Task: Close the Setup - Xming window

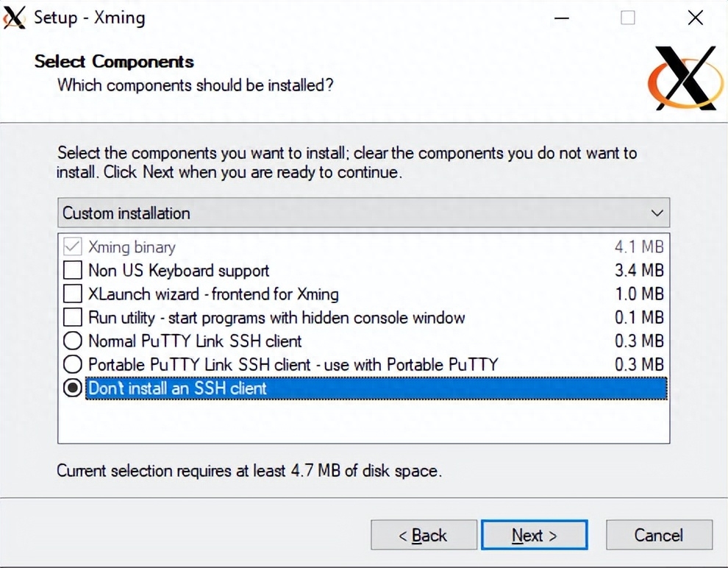Action: click(x=696, y=18)
